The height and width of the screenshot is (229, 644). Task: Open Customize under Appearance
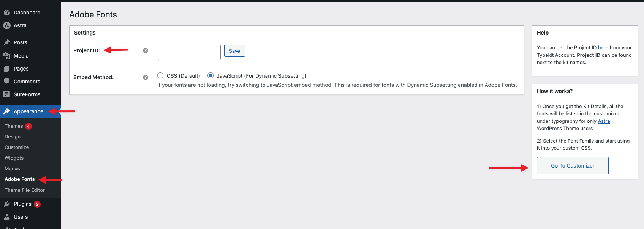pos(17,147)
